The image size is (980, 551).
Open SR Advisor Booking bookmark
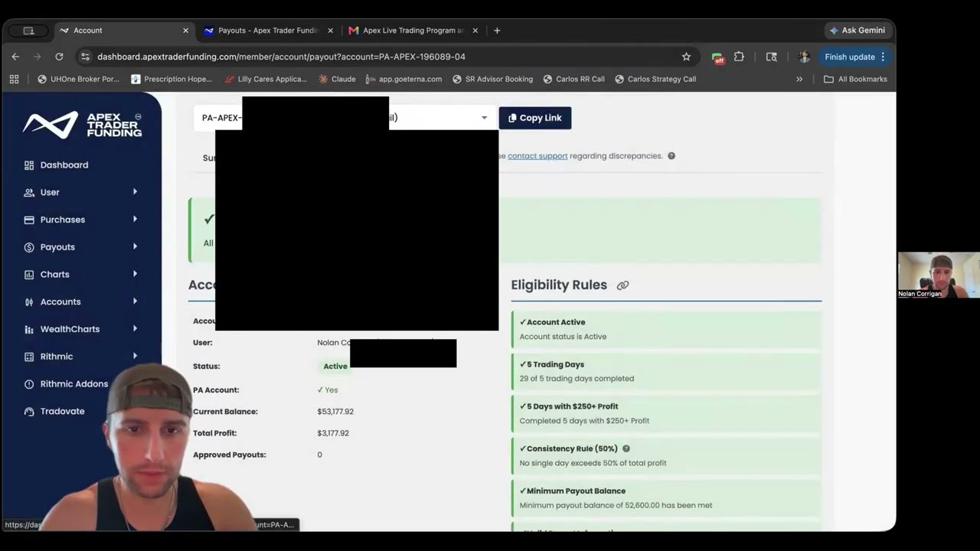492,79
